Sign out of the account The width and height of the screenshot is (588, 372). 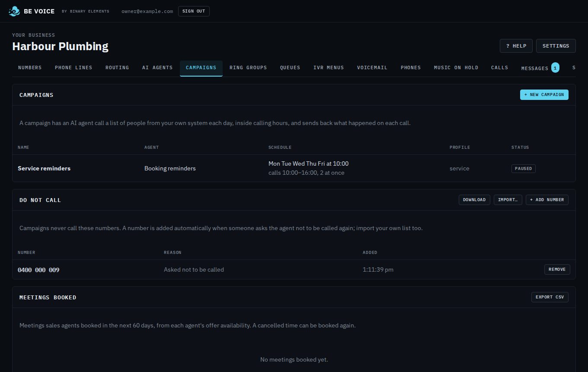(194, 11)
